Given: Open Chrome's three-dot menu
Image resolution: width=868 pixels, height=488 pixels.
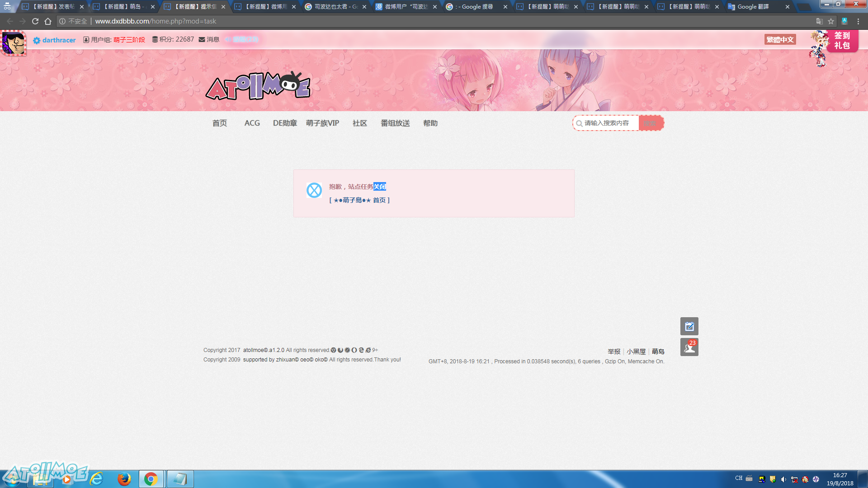Looking at the screenshot, I should coord(858,21).
